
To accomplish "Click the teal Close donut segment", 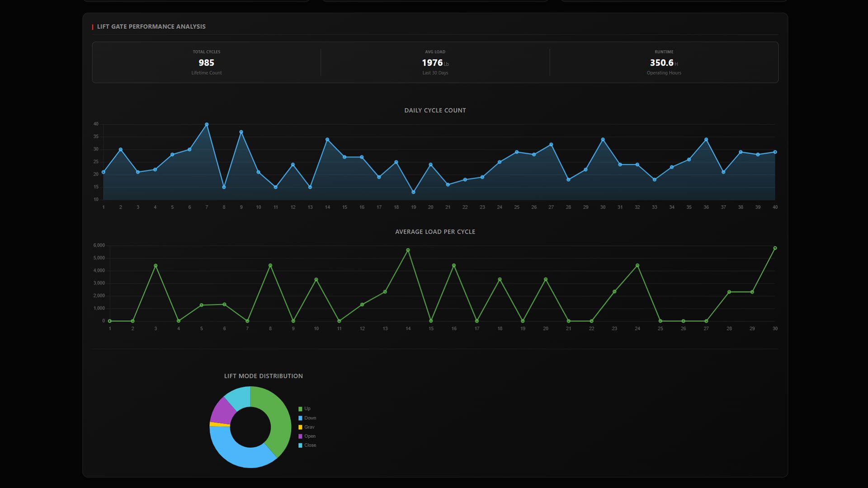I will pyautogui.click(x=240, y=397).
